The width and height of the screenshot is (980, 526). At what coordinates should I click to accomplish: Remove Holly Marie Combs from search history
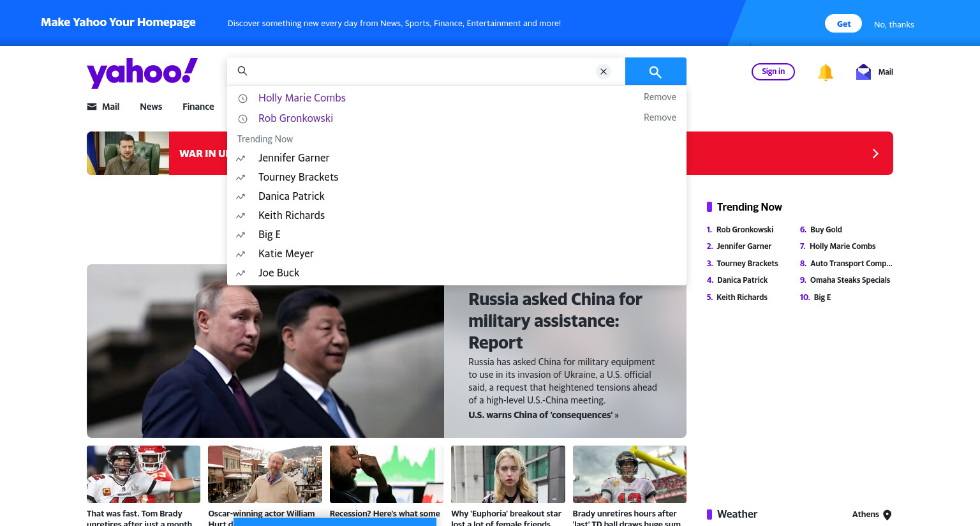pos(660,97)
